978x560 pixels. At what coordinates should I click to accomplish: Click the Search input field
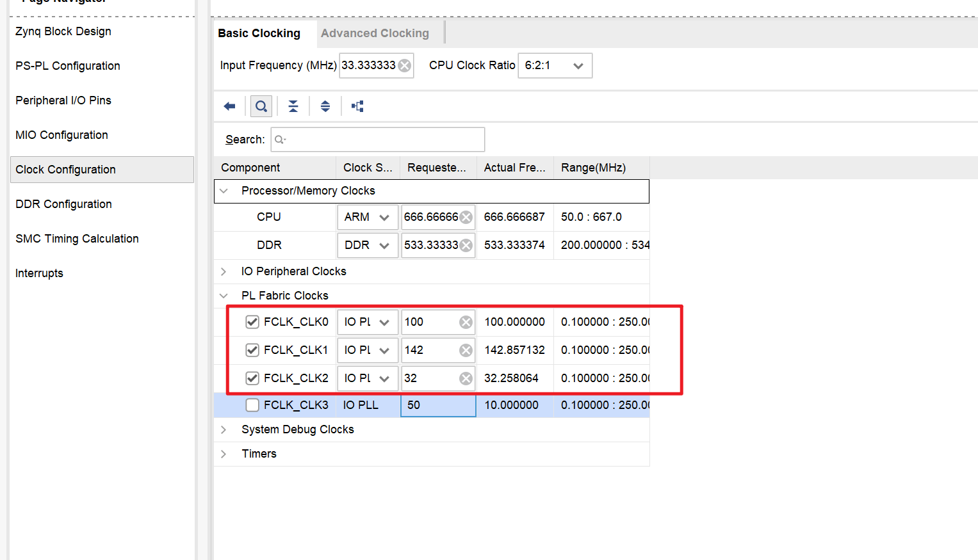(378, 140)
